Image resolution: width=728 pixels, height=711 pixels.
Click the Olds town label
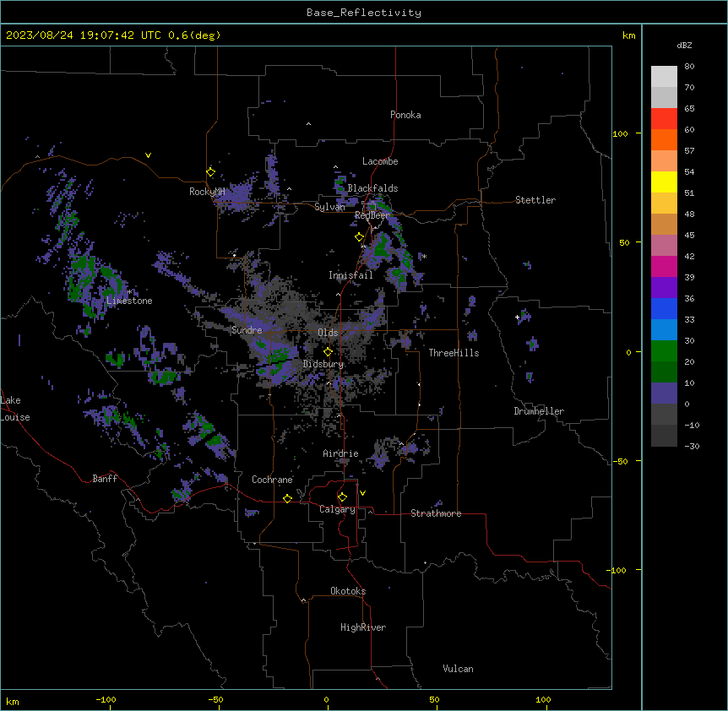point(328,333)
